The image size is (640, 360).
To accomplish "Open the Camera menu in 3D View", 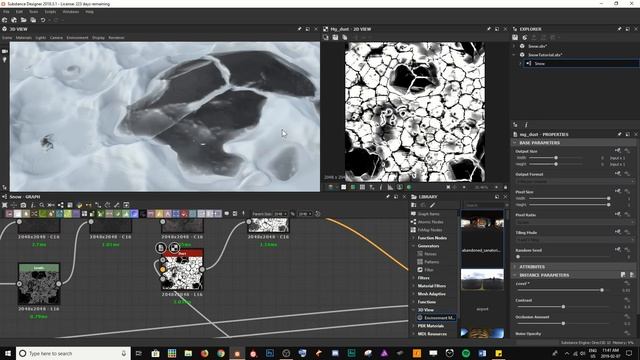I will pos(56,38).
